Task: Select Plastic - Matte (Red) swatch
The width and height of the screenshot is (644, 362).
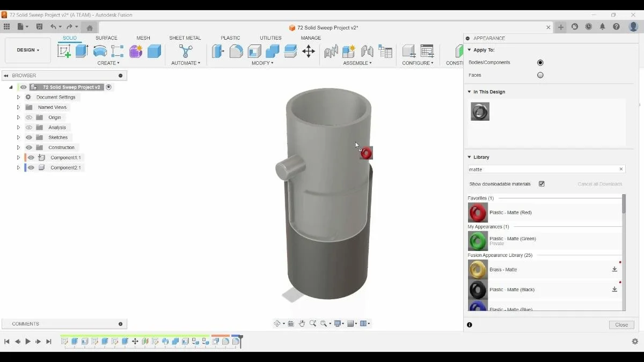Action: pos(478,213)
